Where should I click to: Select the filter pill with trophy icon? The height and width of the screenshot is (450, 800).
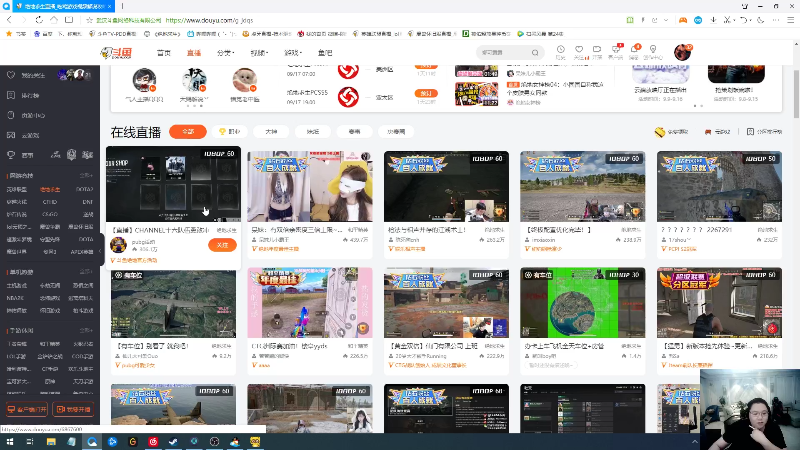pos(230,132)
